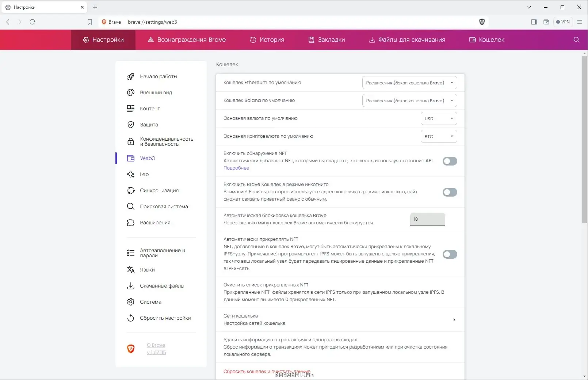This screenshot has width=588, height=380.
Task: Open the default Ethereum wallet dropdown
Action: click(x=409, y=83)
